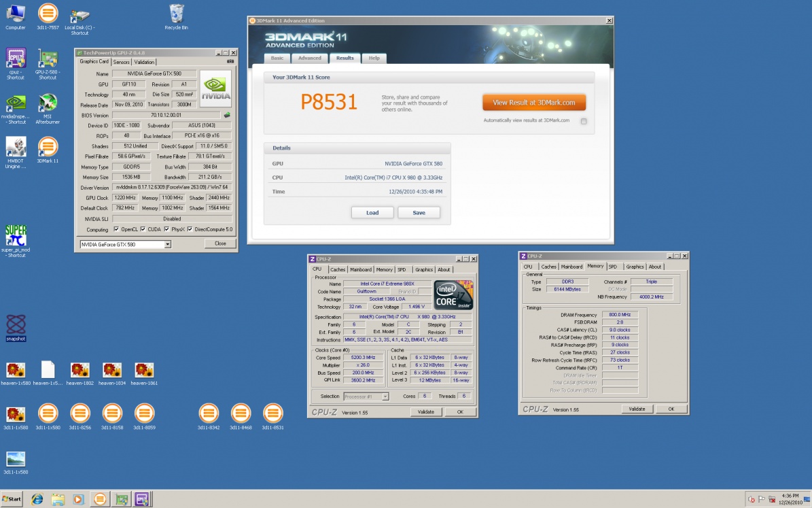
Task: Toggle the PhysX checkbox
Action: [x=166, y=229]
